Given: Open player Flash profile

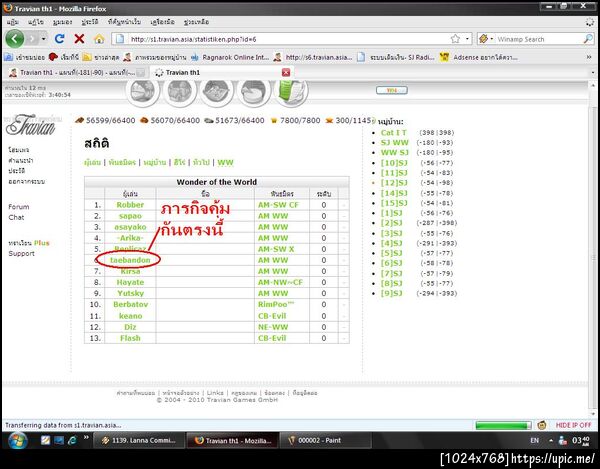Looking at the screenshot, I should (130, 338).
